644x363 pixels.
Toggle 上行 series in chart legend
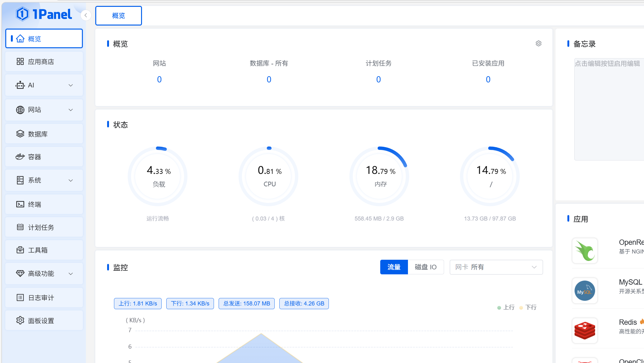[x=506, y=307]
